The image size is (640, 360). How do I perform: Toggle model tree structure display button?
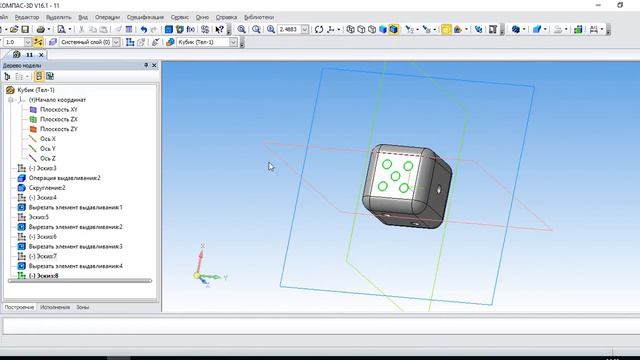click(39, 76)
